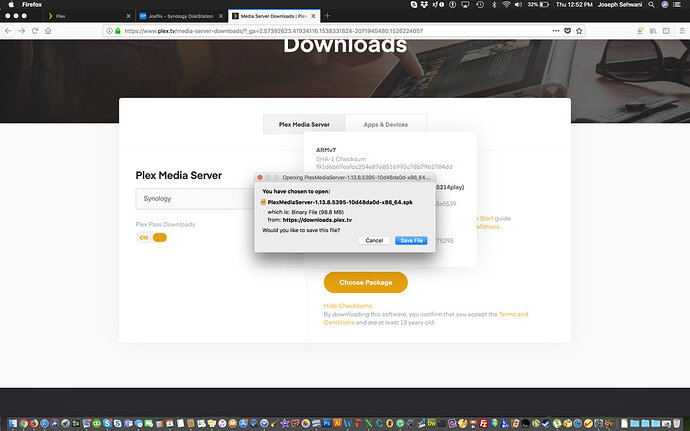Open Firefox downloads panel

coord(640,31)
